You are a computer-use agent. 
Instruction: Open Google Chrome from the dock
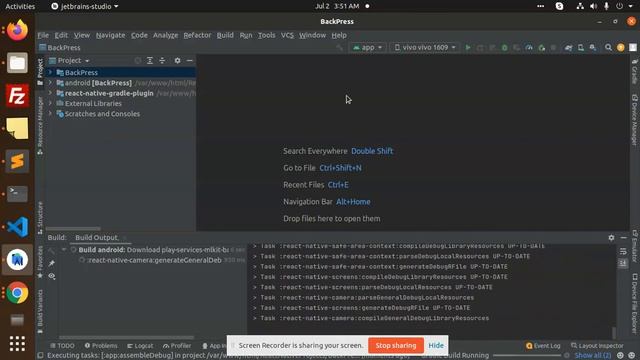17,293
